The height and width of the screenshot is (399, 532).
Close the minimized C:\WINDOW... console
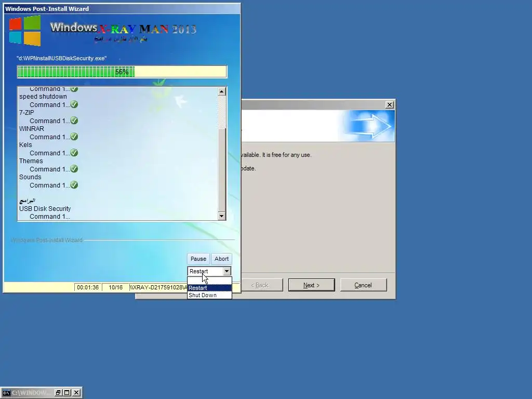(77, 393)
